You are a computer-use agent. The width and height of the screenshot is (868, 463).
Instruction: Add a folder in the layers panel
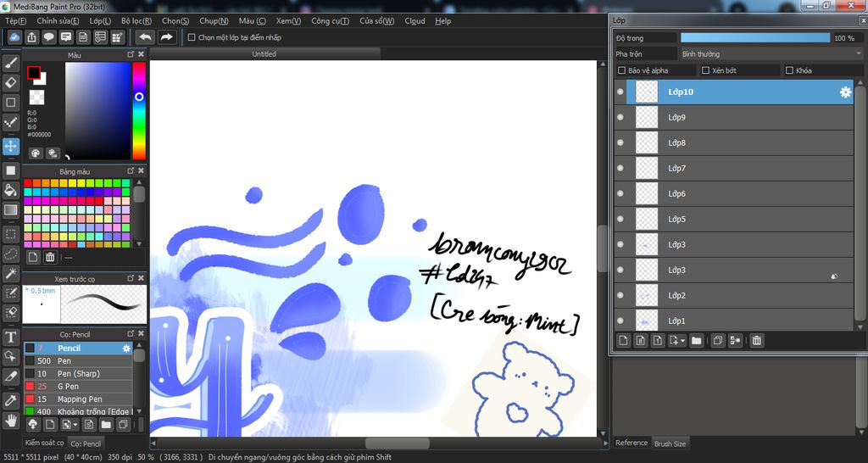[x=697, y=341]
